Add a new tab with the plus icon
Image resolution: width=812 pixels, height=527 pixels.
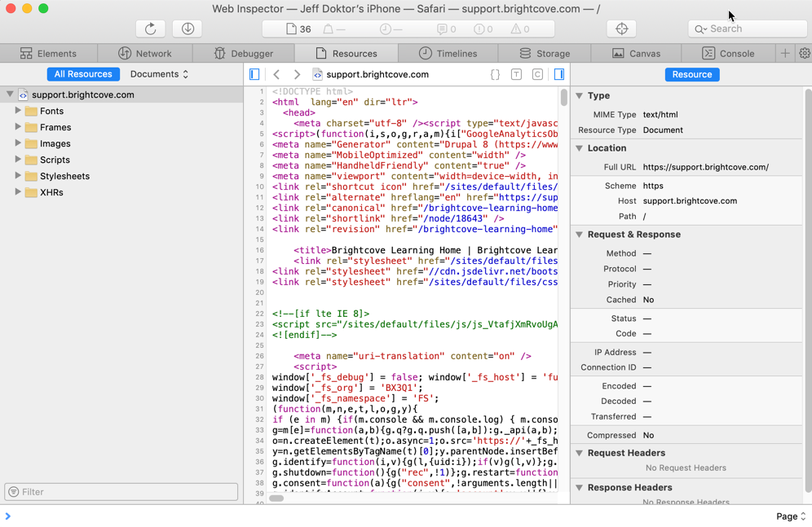pyautogui.click(x=784, y=52)
